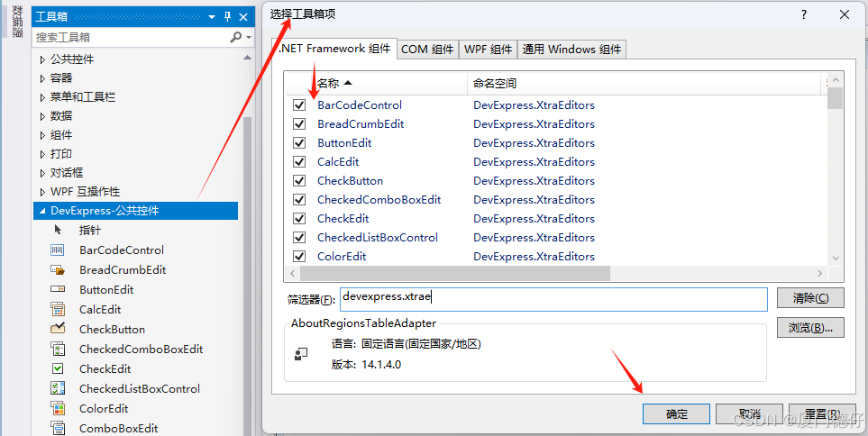Image resolution: width=868 pixels, height=436 pixels.
Task: Expand the 容器 toolbox group
Action: tap(42, 78)
